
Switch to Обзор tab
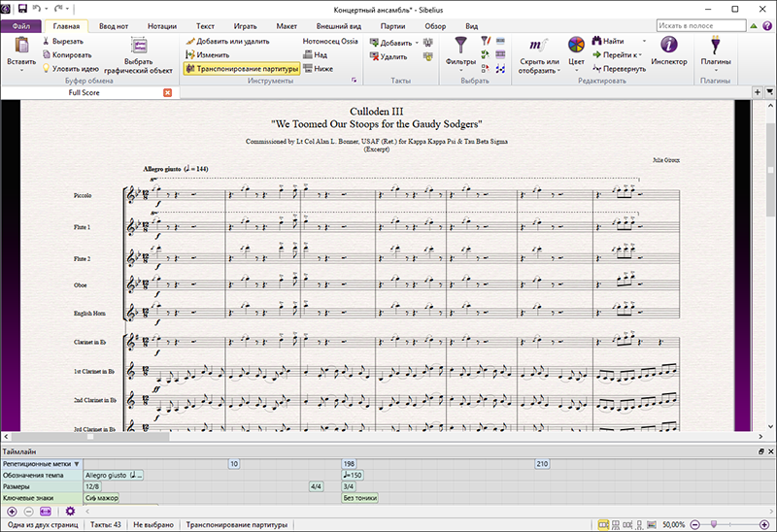coord(435,26)
